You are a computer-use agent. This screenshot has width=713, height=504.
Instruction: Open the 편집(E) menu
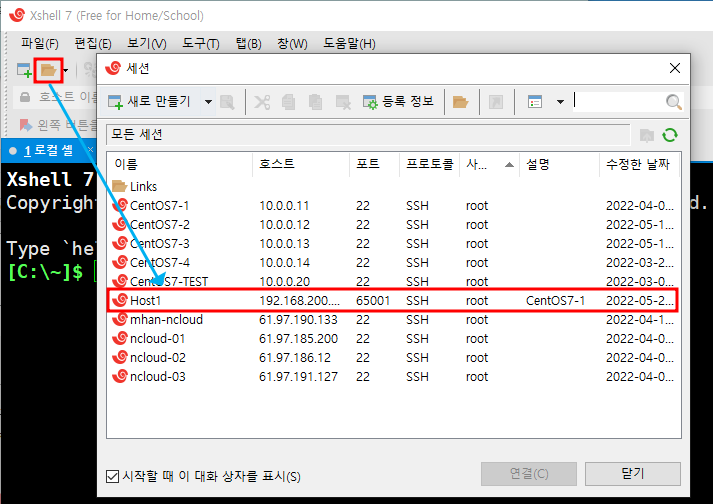pos(93,44)
